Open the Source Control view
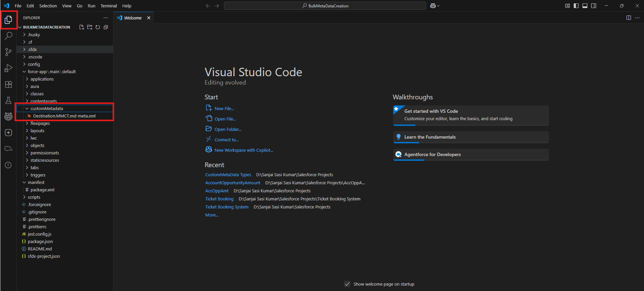 (8, 52)
